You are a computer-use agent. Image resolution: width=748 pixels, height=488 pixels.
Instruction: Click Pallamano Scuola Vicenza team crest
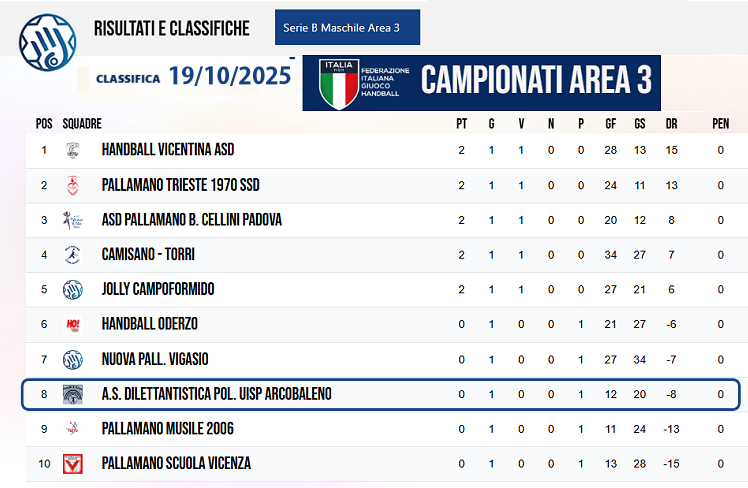(x=72, y=463)
